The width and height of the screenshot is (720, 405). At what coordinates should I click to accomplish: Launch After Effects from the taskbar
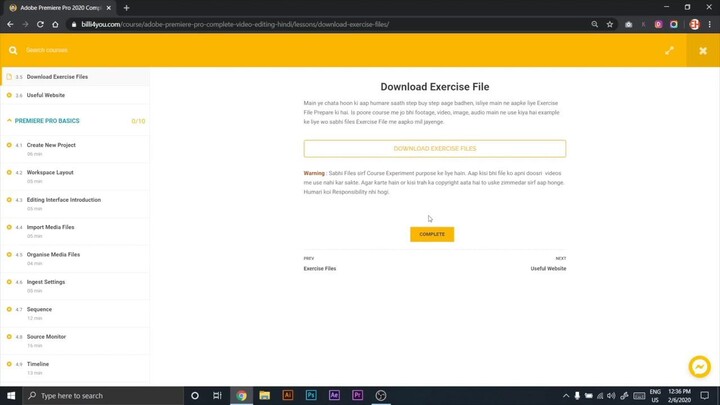pyautogui.click(x=334, y=395)
